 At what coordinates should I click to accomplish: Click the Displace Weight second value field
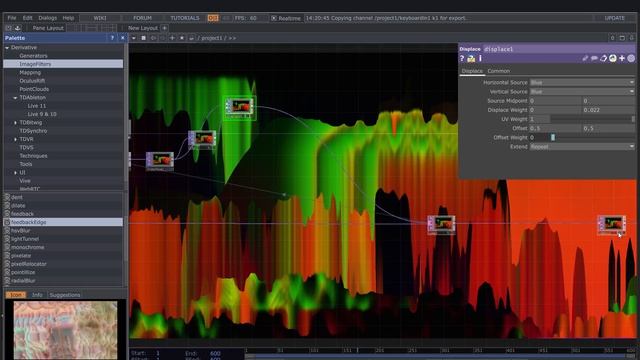(x=609, y=110)
